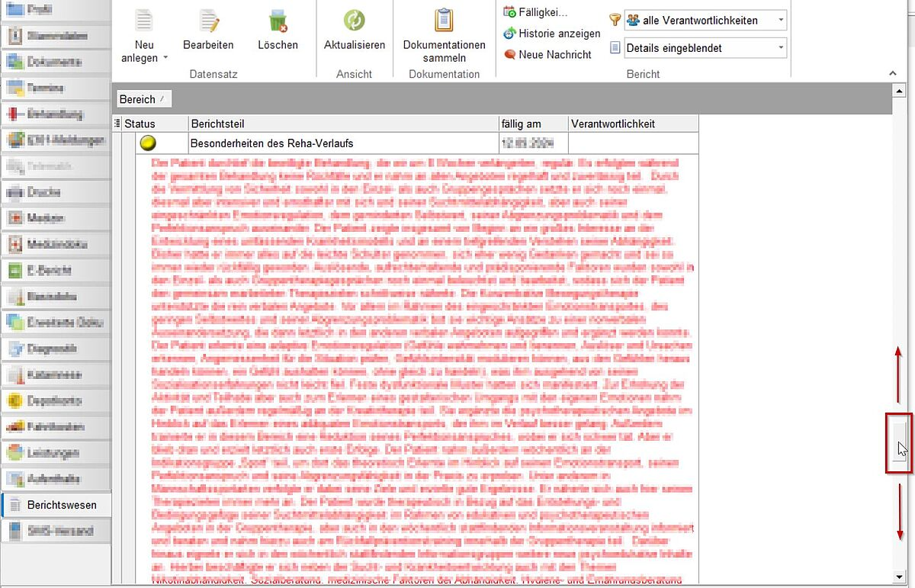Viewport: 915px width, 588px height.
Task: Click the Dokumentationen sammeln clipboard icon
Action: point(444,21)
